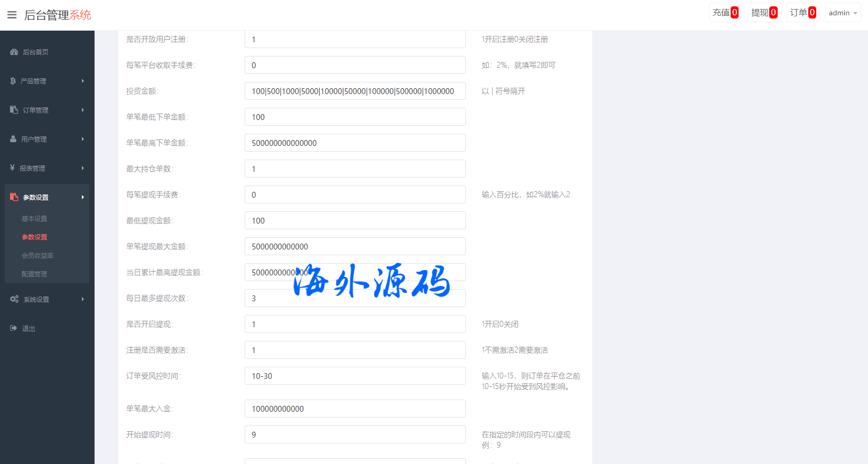
Task: Click the logout icon beside 退出
Action: click(x=14, y=328)
